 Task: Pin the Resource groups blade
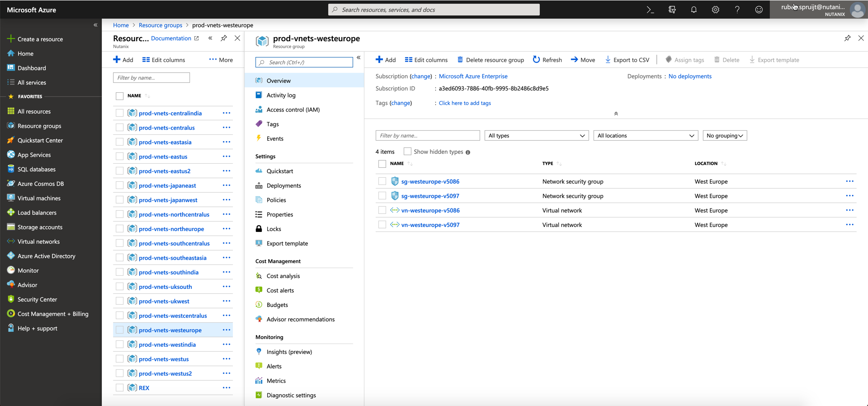224,38
